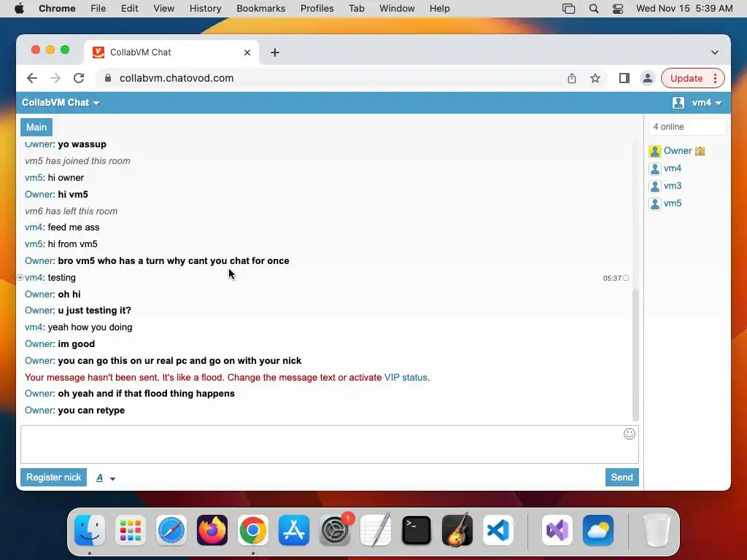Close the CollabVM Chat tab

click(x=247, y=52)
